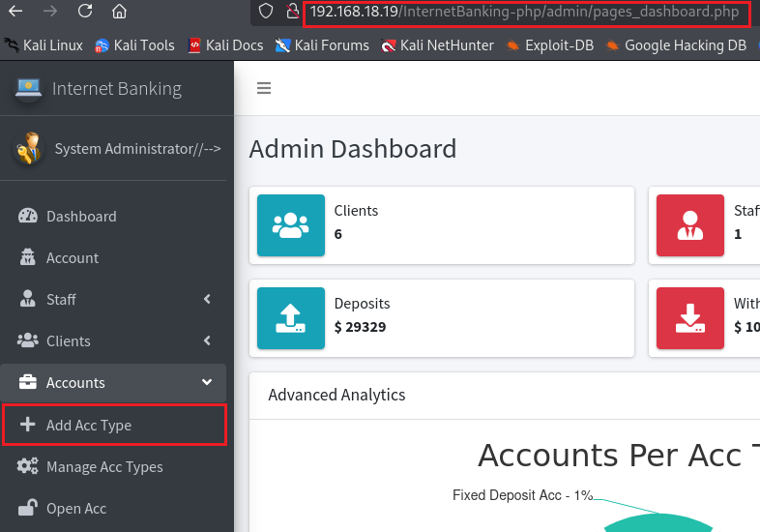Expand Staff submenu chevron
Viewport: 760px width, 532px height.
(x=208, y=299)
